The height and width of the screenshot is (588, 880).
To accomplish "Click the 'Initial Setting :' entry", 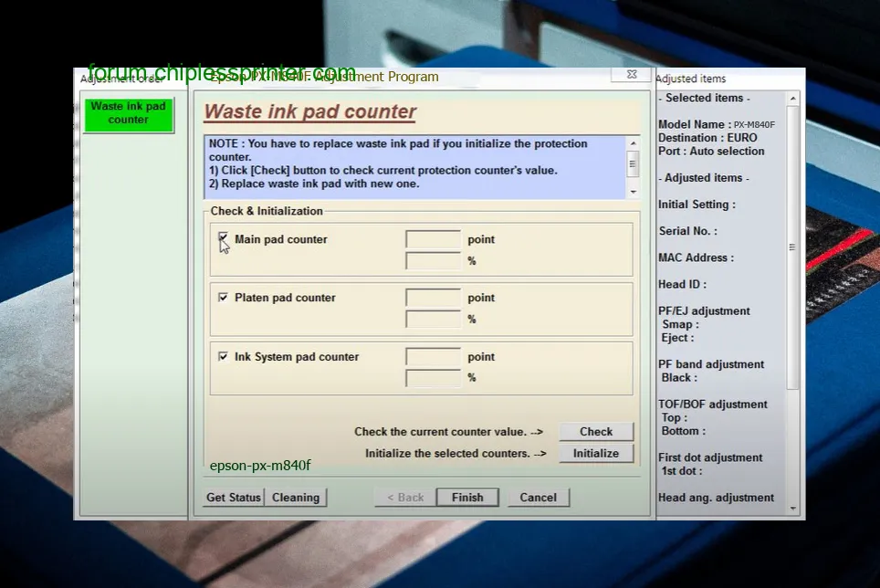I will pyautogui.click(x=697, y=205).
